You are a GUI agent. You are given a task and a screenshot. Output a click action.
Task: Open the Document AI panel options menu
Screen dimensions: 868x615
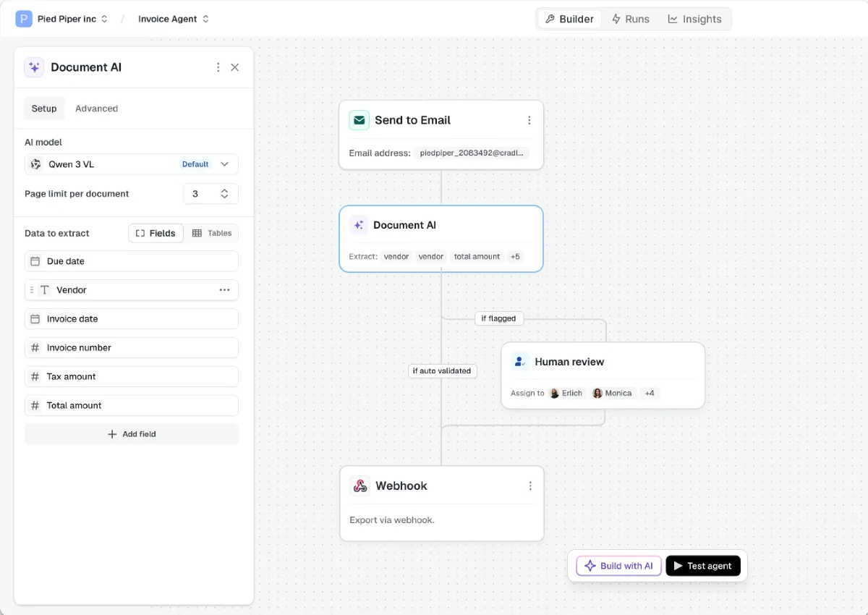[218, 67]
